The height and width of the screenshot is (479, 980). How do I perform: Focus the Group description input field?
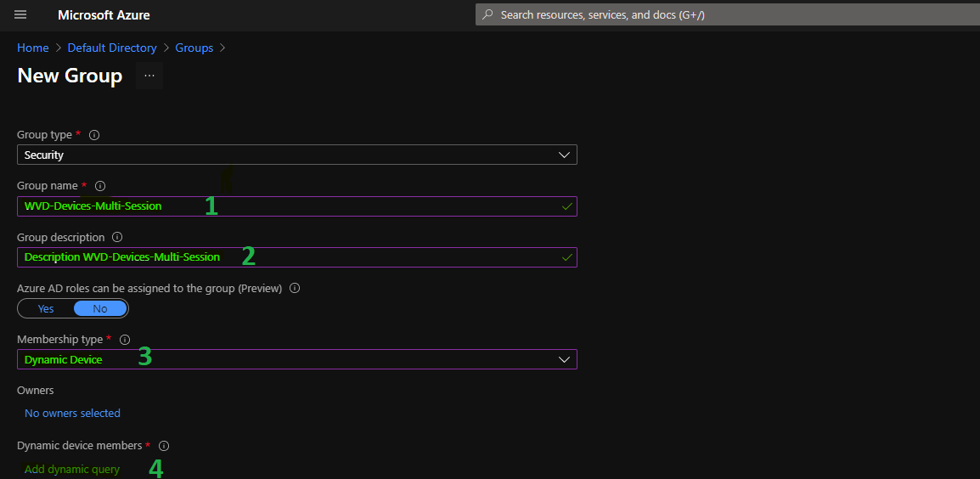(297, 257)
